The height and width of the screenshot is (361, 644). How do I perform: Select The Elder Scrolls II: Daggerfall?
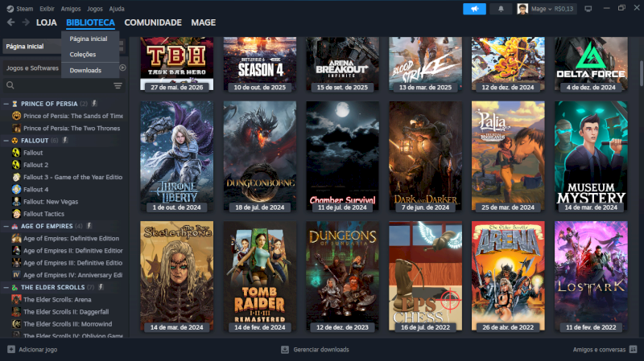coord(66,312)
